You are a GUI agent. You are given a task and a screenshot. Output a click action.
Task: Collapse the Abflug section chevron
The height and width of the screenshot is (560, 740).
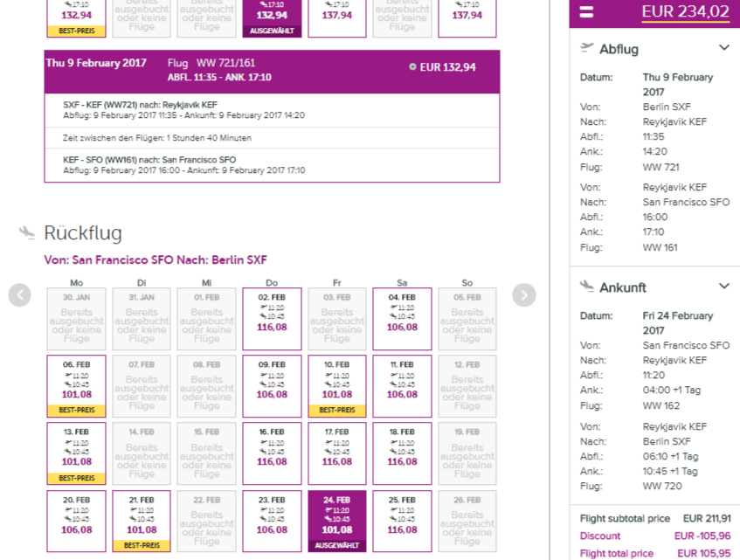[x=723, y=48]
